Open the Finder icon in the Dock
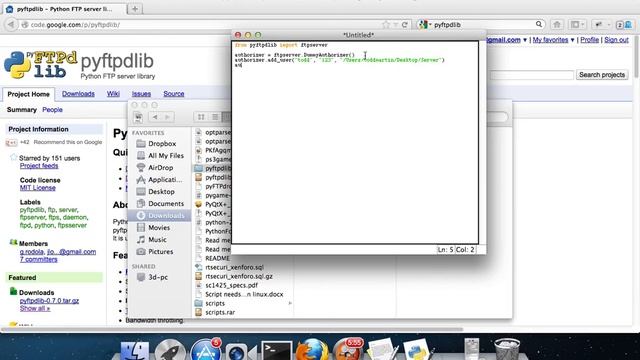This screenshot has height=360, width=640. coord(135,350)
